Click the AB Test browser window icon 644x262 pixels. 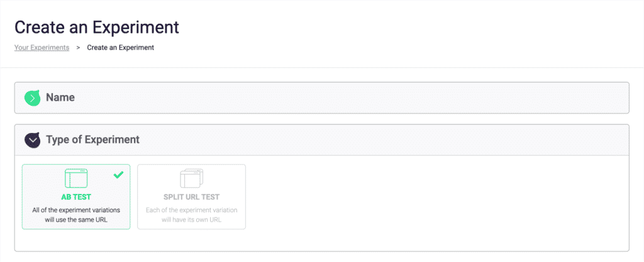(76, 179)
